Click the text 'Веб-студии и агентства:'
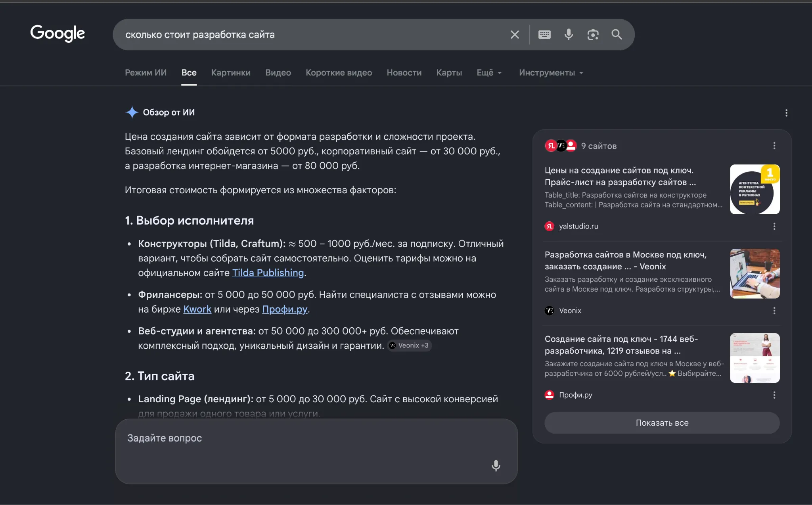Image resolution: width=812 pixels, height=505 pixels. coord(197,331)
